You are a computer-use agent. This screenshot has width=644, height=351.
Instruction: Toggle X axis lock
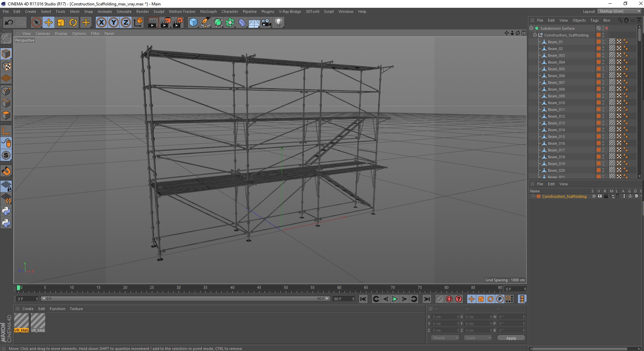[101, 23]
